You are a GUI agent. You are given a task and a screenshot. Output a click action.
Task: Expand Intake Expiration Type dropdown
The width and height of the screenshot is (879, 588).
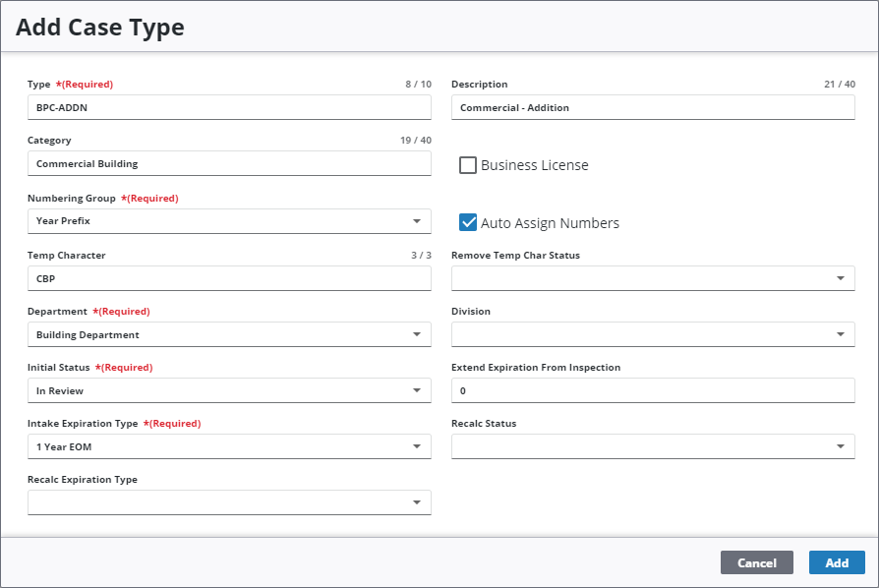pos(229,446)
